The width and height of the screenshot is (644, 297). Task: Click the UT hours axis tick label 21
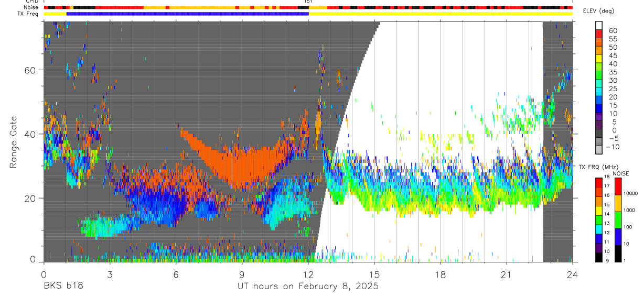pyautogui.click(x=507, y=274)
